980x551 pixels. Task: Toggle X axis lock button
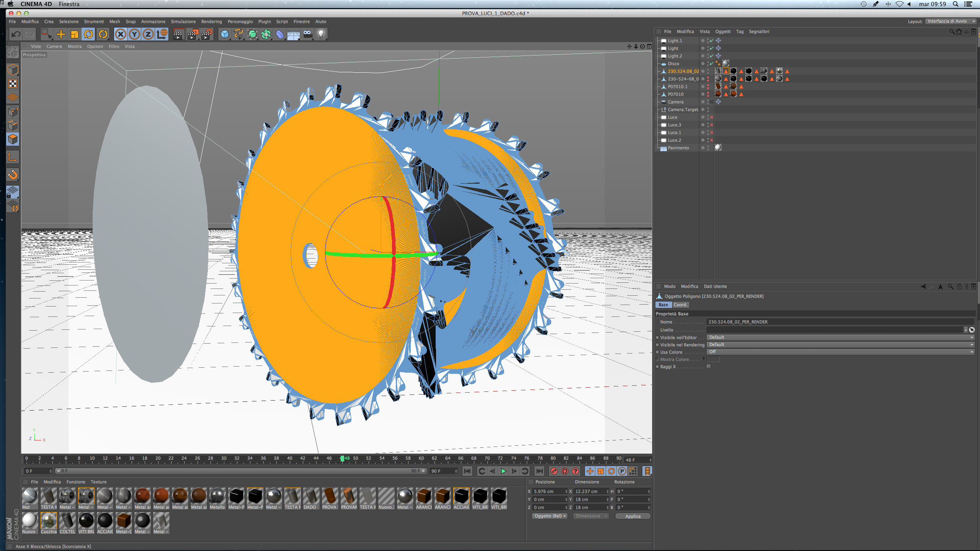click(x=120, y=34)
